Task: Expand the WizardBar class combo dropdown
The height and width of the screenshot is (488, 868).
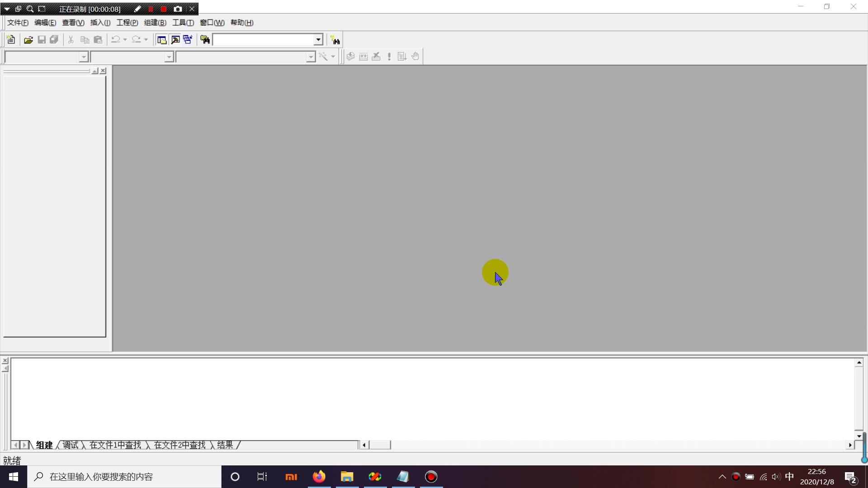Action: click(x=84, y=57)
